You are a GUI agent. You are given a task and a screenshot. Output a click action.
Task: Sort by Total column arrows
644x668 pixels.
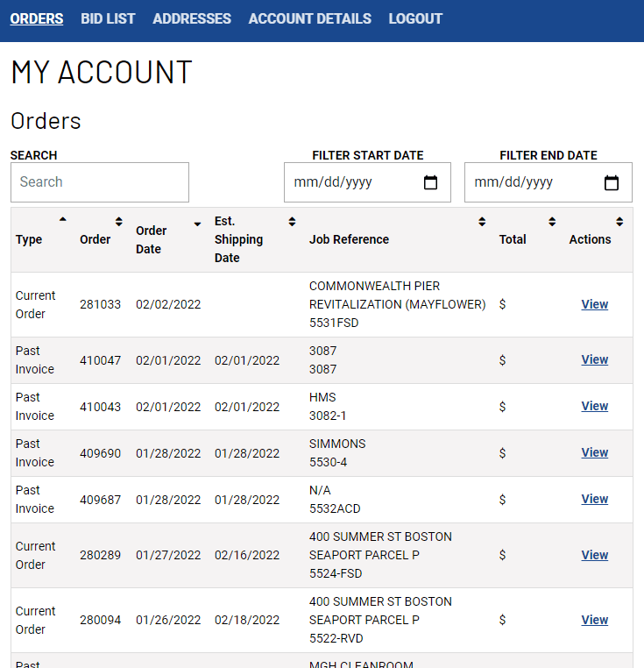click(552, 222)
